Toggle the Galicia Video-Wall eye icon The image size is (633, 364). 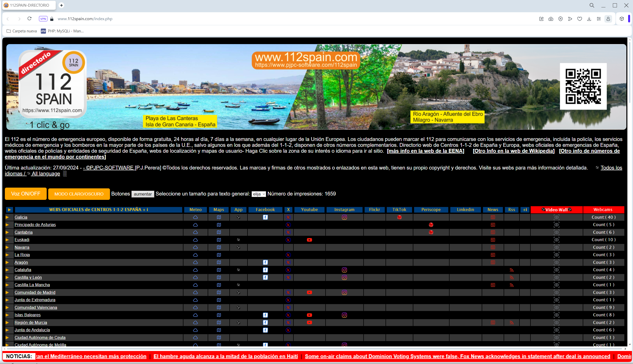[556, 217]
